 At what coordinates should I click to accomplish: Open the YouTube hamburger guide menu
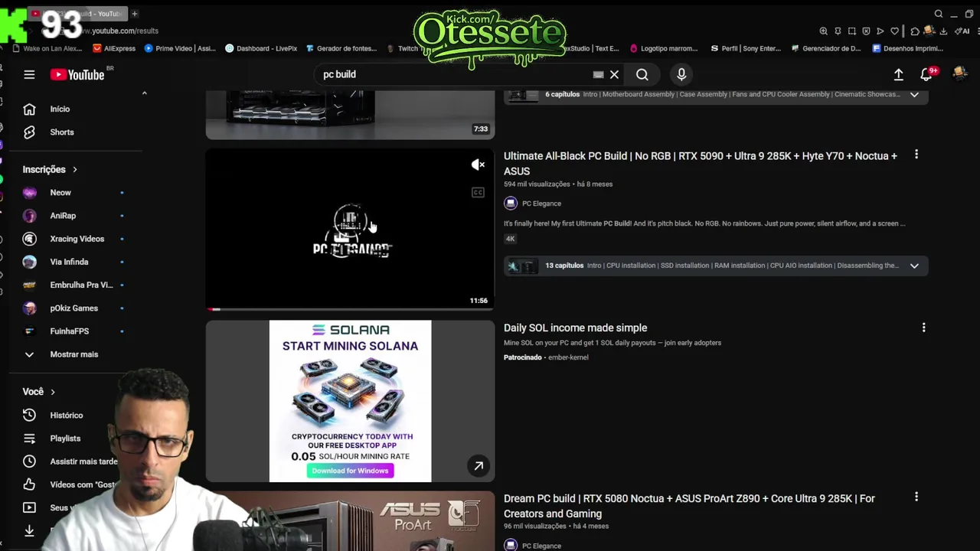point(29,74)
